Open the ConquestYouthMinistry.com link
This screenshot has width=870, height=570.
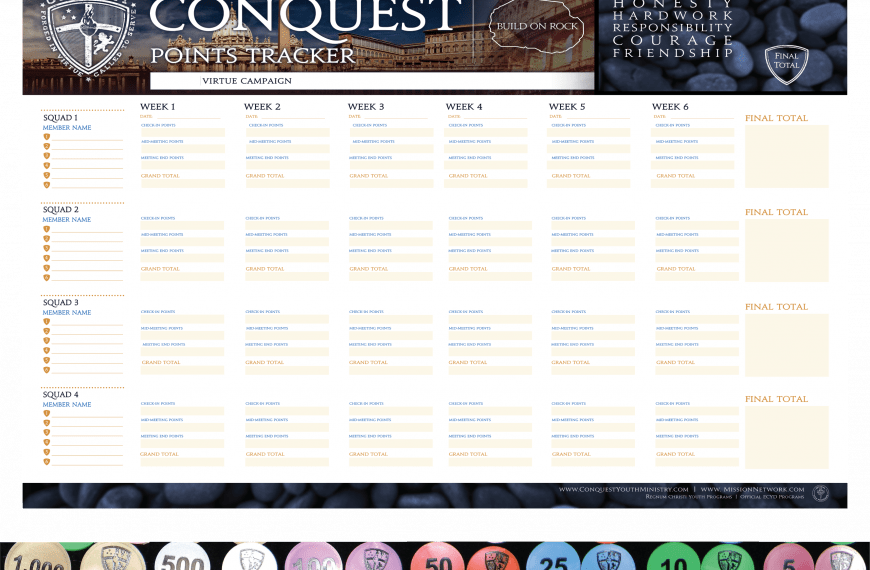(x=624, y=489)
